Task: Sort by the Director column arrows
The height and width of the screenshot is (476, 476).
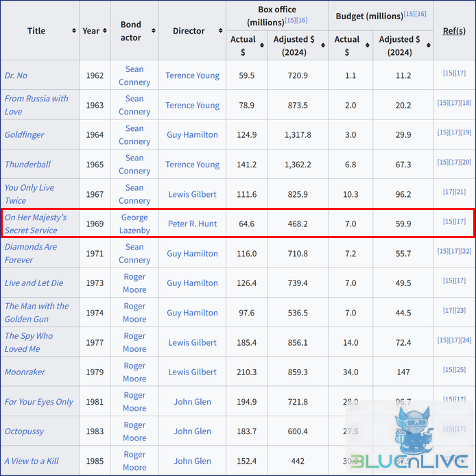Action: point(221,31)
